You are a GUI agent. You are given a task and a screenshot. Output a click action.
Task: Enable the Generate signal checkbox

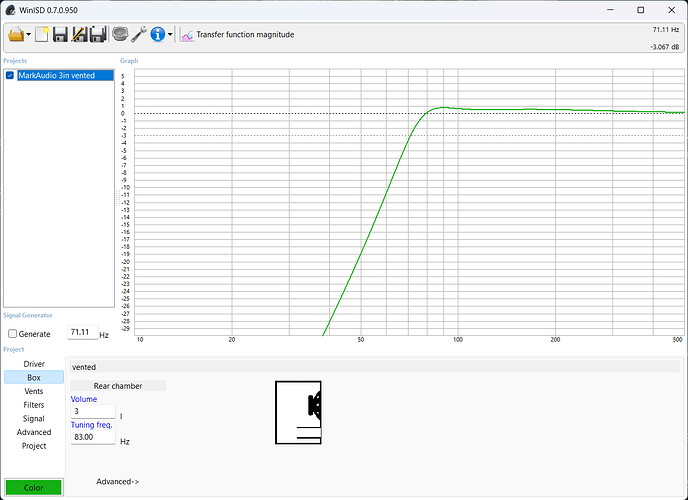click(12, 334)
